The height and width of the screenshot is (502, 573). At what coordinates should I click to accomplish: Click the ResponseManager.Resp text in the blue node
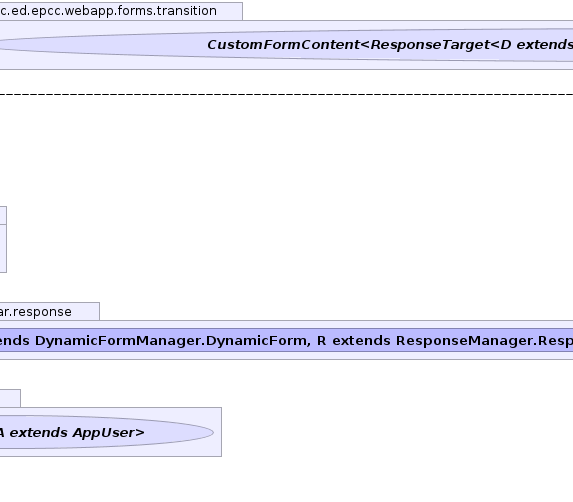[x=485, y=341]
